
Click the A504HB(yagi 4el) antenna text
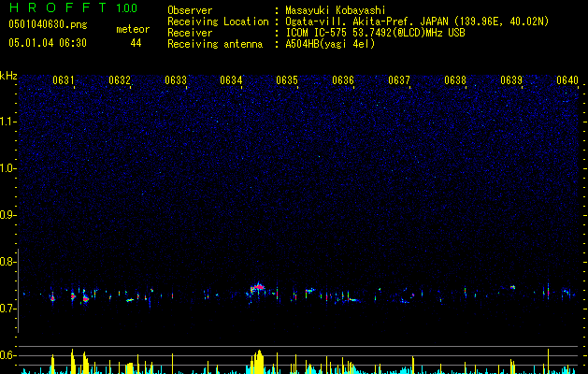tap(330, 44)
